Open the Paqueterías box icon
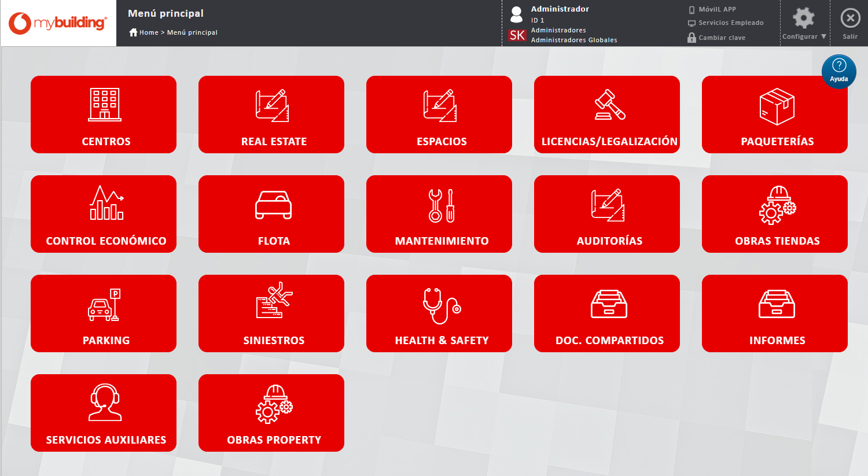The image size is (868, 476). 777,106
